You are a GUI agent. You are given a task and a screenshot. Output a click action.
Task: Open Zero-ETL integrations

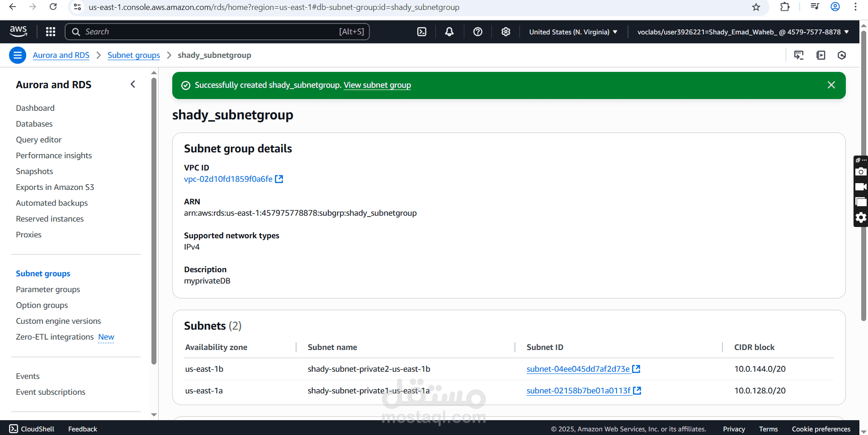(x=55, y=337)
